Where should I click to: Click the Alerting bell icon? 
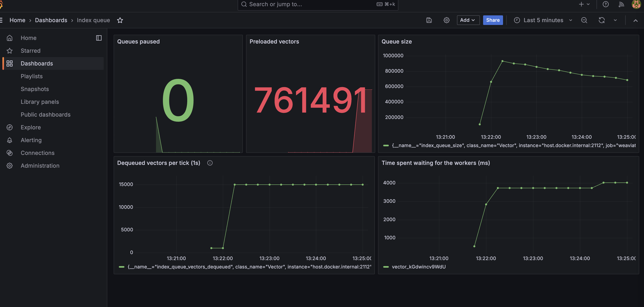[x=10, y=140]
